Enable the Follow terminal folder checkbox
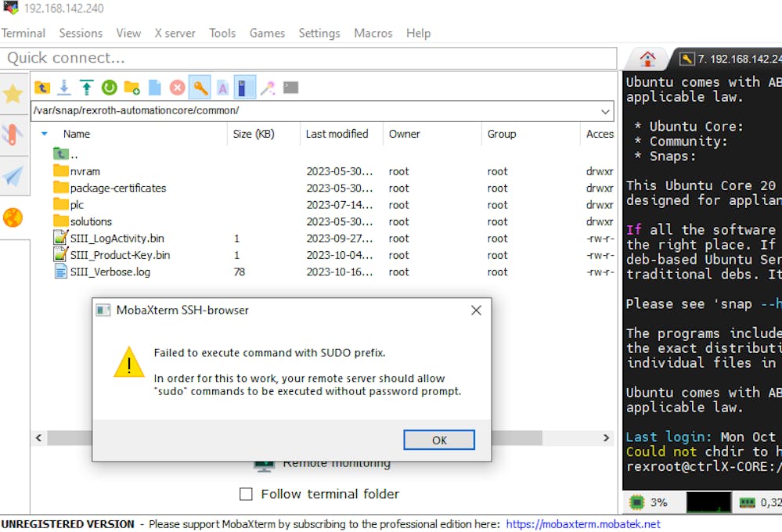 tap(246, 494)
